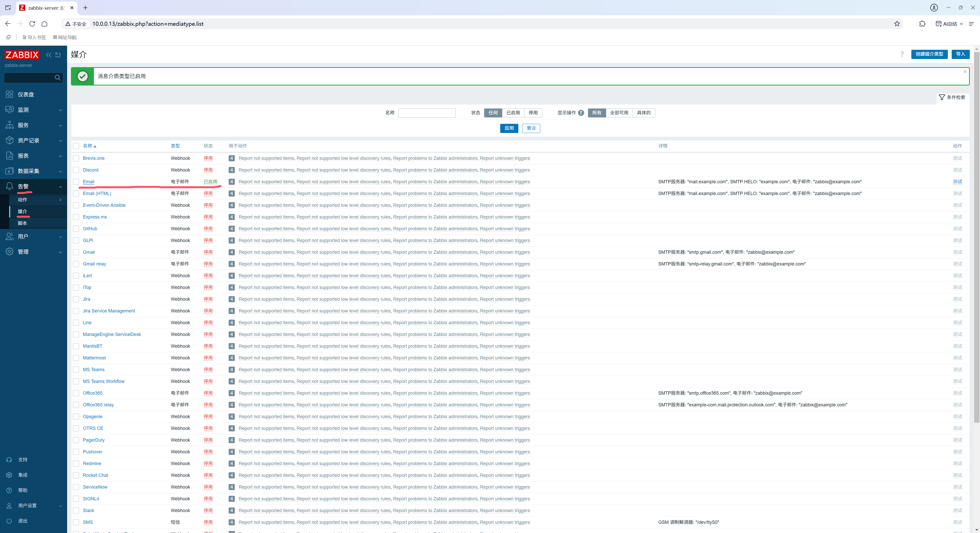Screen dimensions: 980x533
Task: Open the 监测 monitoring menu
Action: 33,110
